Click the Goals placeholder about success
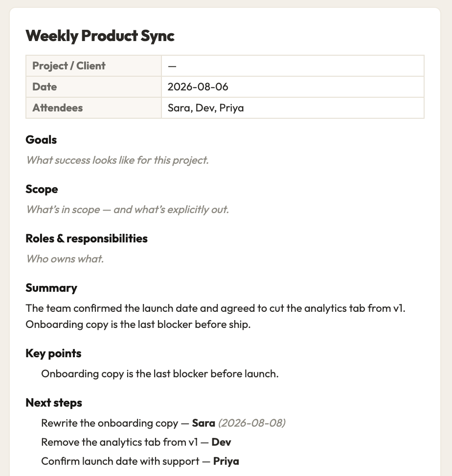This screenshot has width=452, height=476. pos(117,160)
